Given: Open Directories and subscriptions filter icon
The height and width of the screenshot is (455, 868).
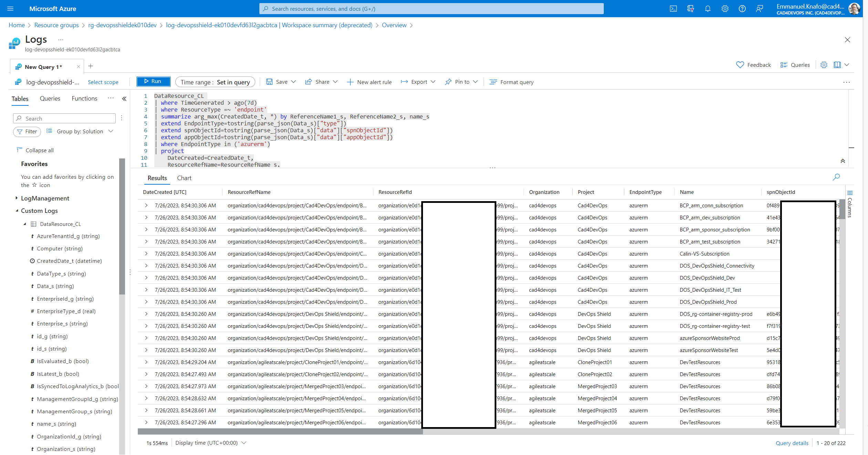Looking at the screenshot, I should click(690, 9).
